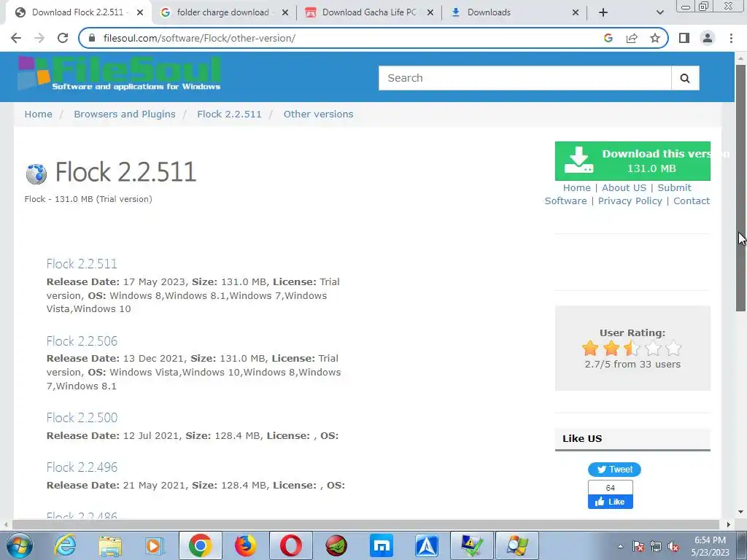Click the Flock globe app icon
The width and height of the screenshot is (747, 560).
pyautogui.click(x=36, y=174)
